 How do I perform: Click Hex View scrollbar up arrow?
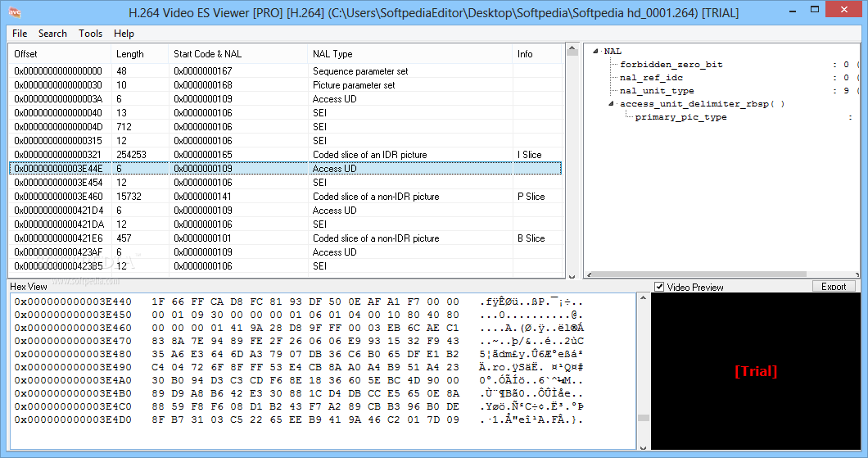coord(643,298)
